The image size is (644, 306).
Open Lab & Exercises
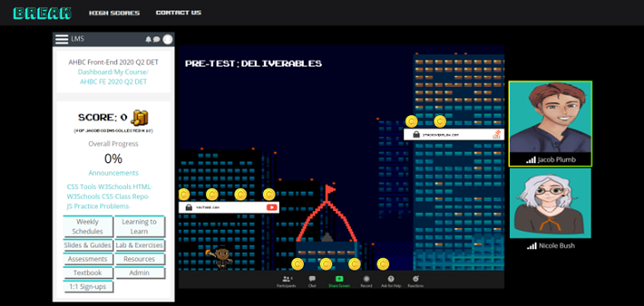coord(139,245)
